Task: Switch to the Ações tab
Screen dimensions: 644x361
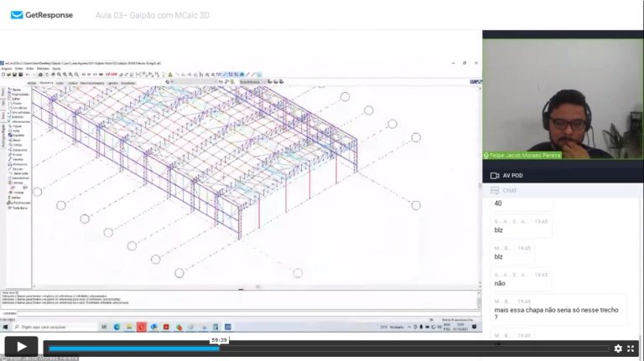Action: (x=60, y=83)
